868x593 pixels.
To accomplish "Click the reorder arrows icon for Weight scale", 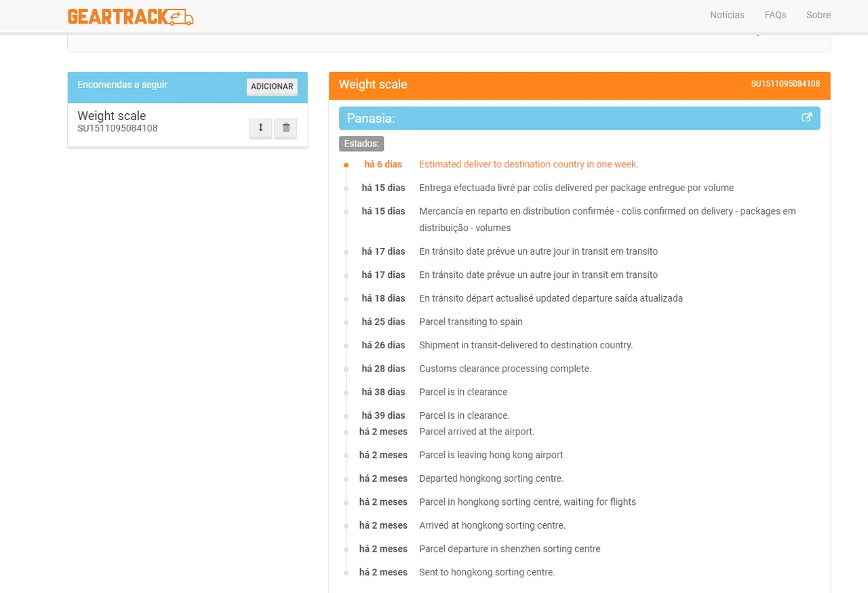I will coord(261,127).
